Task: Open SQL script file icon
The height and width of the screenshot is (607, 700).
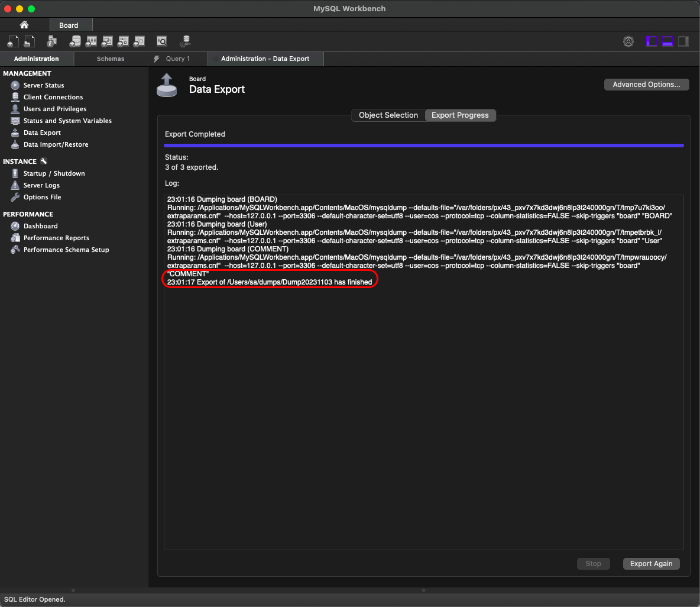Action: coord(30,41)
